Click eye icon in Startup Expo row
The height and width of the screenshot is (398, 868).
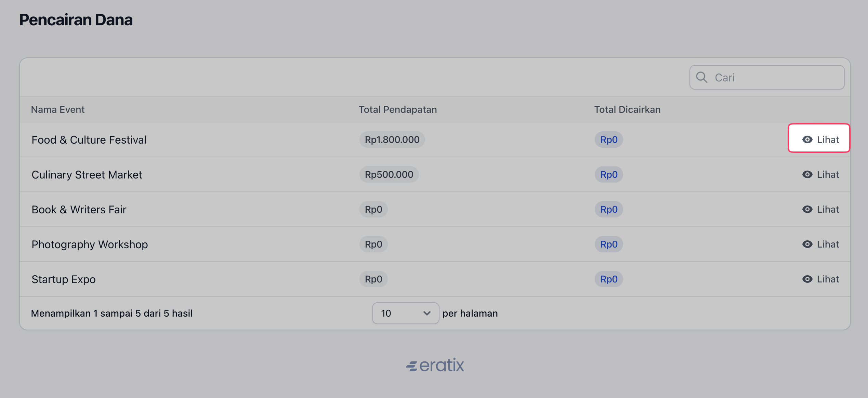[807, 279]
